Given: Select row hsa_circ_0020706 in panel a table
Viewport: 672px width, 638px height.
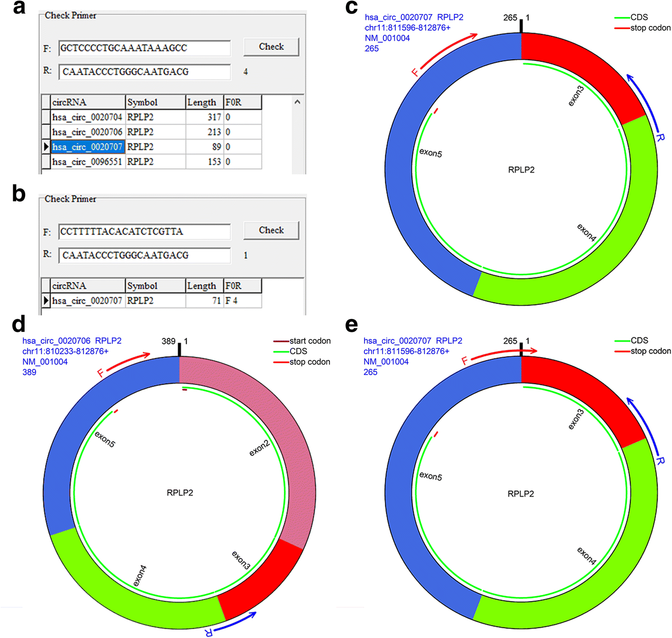Looking at the screenshot, I should pyautogui.click(x=151, y=132).
